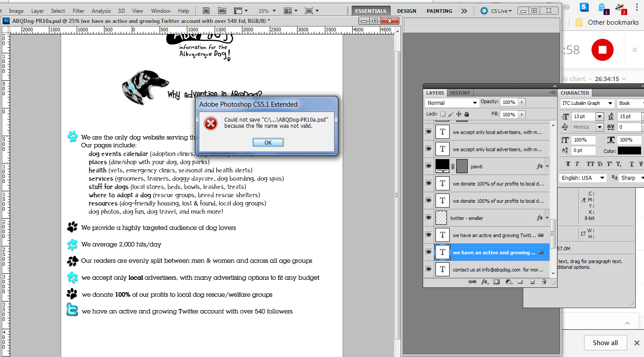Hide the contact us at info@abqdog.com layer
The image size is (644, 357).
coord(428,269)
